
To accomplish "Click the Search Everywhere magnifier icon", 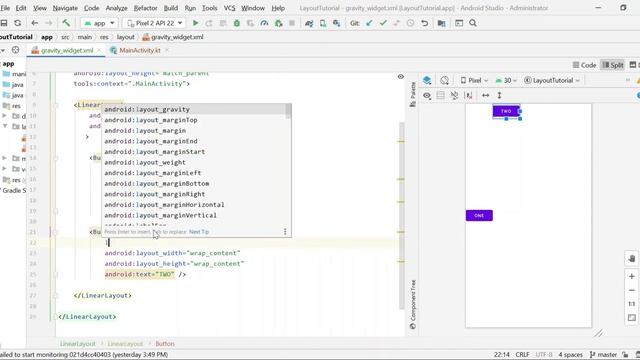I will point(473,23).
